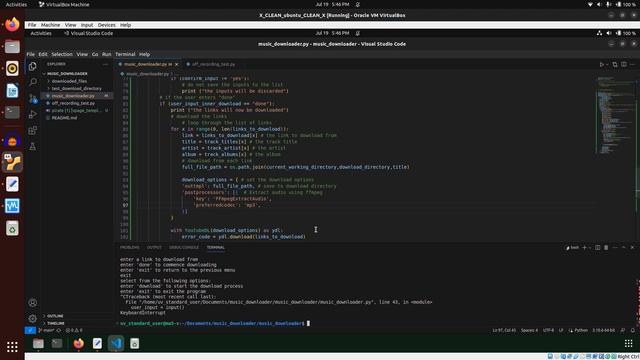Viewport: 640px width, 360px height.
Task: Open editor More Actions menu
Action: point(632,64)
